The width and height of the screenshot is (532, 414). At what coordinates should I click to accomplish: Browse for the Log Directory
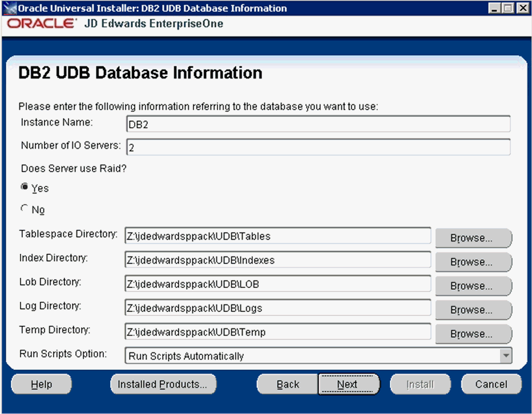tap(474, 310)
